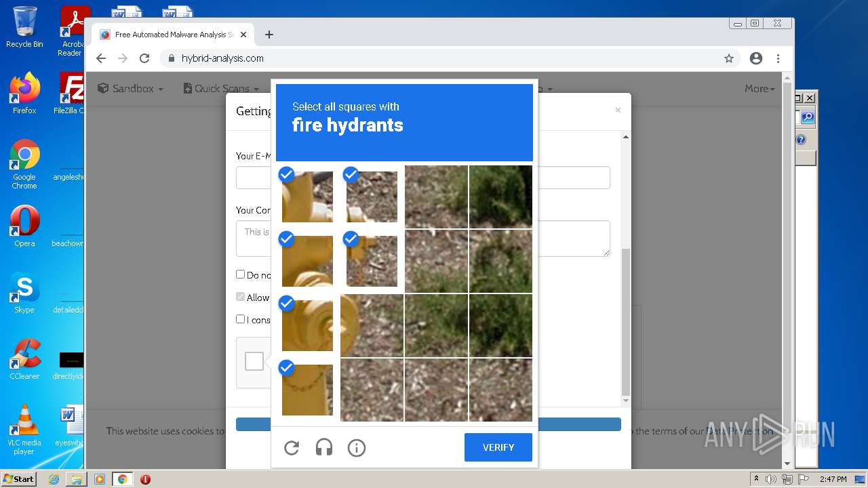Click the comment textarea in the form
868x488 pixels.
pos(422,239)
